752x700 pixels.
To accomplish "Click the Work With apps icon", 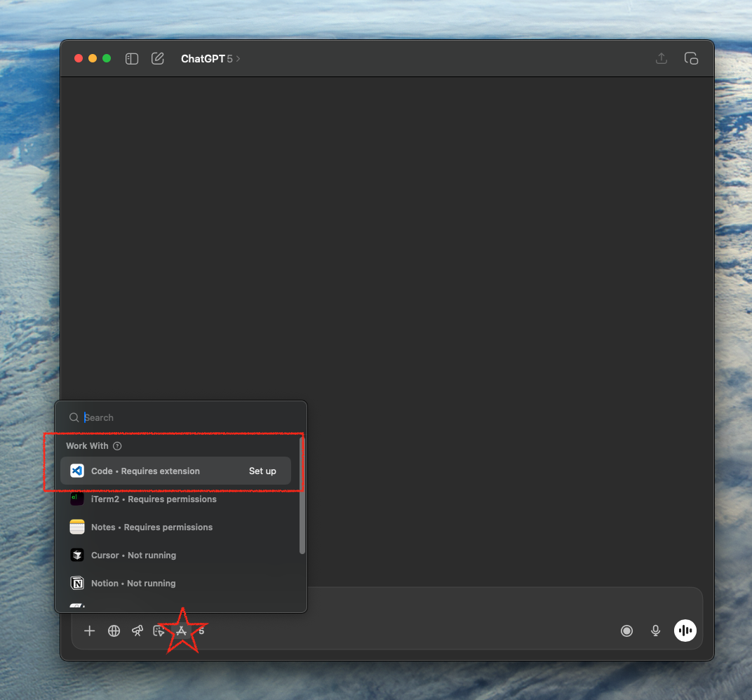I will (x=181, y=631).
